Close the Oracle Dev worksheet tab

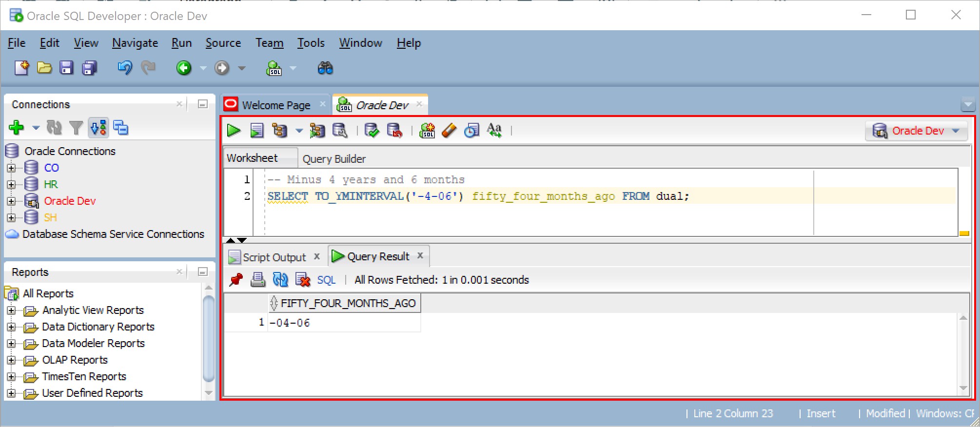point(419,104)
